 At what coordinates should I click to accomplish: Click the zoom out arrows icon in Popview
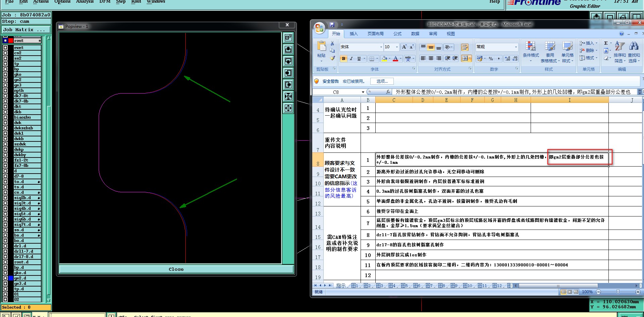(288, 108)
